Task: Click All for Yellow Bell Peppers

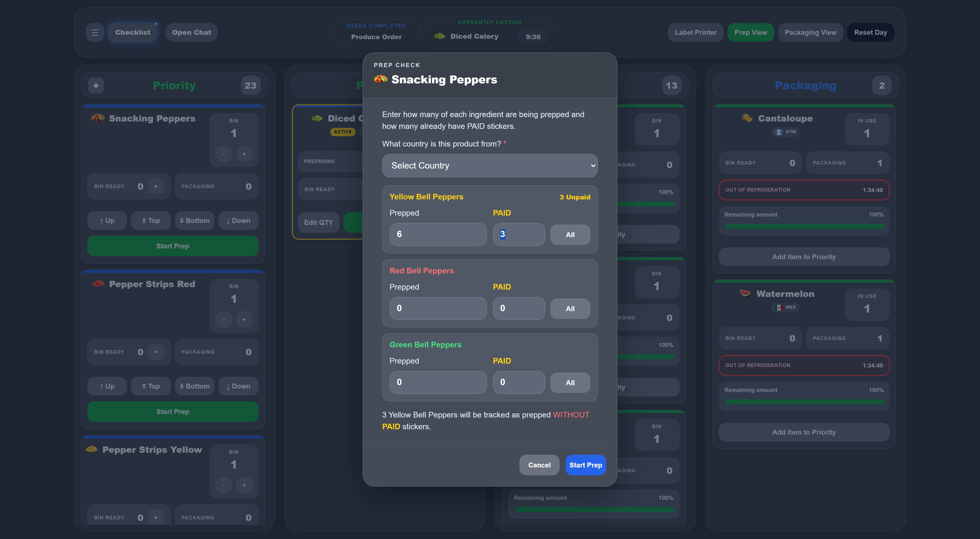Action: 570,235
